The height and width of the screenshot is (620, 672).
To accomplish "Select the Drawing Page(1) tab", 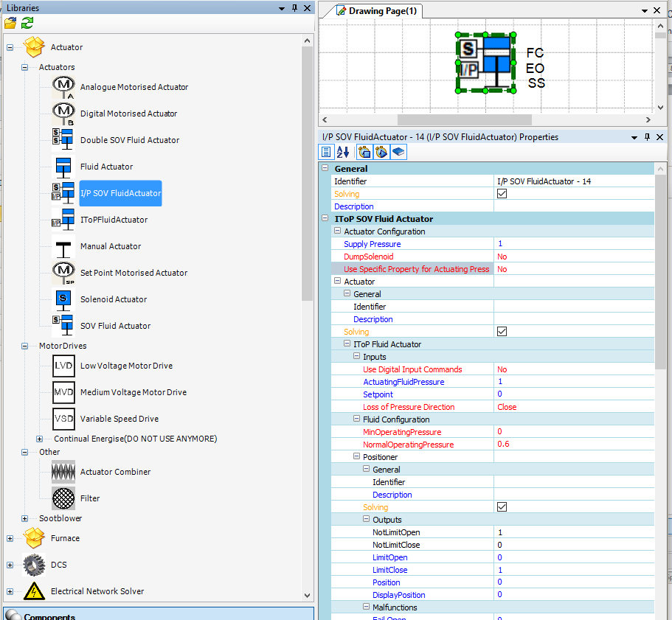I will tap(376, 11).
